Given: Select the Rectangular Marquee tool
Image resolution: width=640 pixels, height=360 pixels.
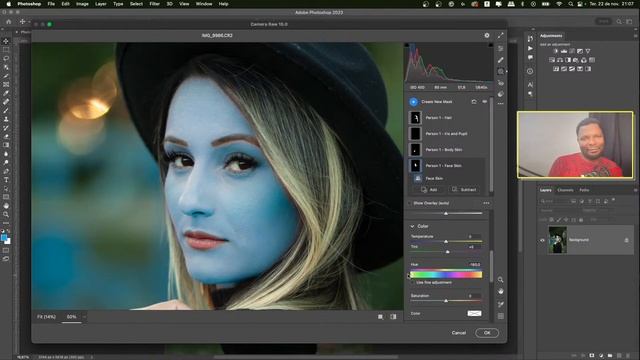Looking at the screenshot, I should coord(6,50).
